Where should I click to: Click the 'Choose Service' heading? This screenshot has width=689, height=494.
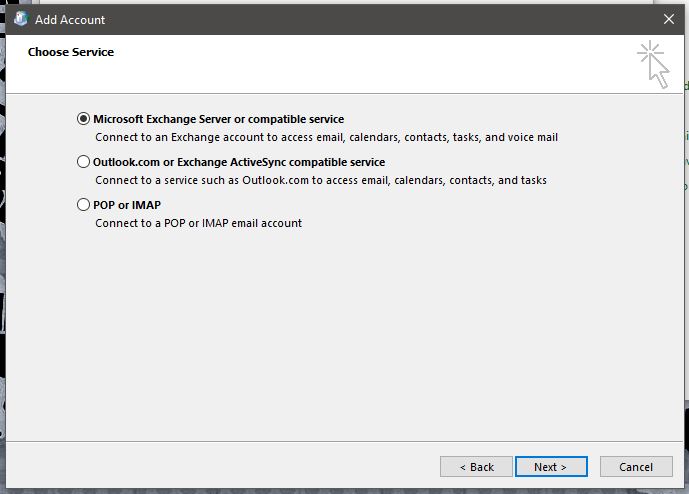tap(71, 52)
